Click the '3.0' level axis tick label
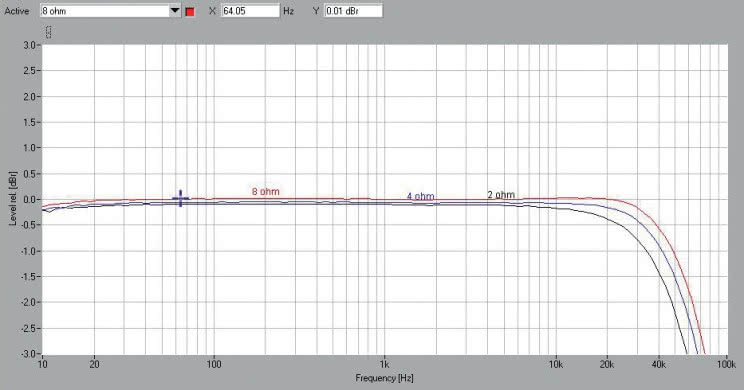Image resolution: width=744 pixels, height=390 pixels. tap(29, 45)
